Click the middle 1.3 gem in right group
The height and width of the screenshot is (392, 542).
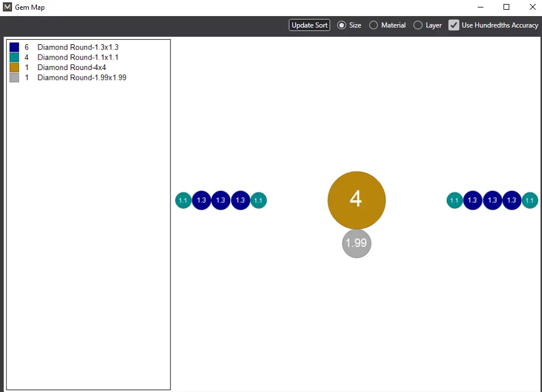[492, 200]
